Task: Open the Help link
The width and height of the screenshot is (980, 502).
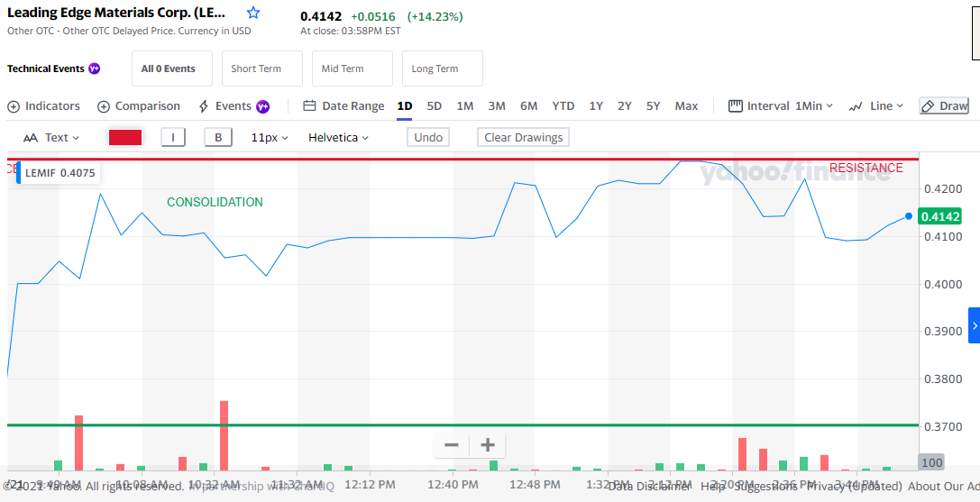Action: coord(711,486)
